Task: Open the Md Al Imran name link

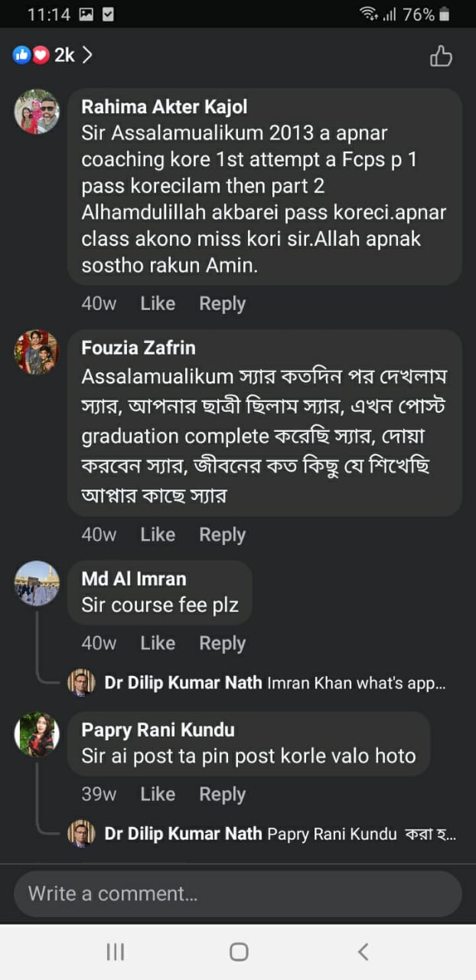Action: coord(134,579)
